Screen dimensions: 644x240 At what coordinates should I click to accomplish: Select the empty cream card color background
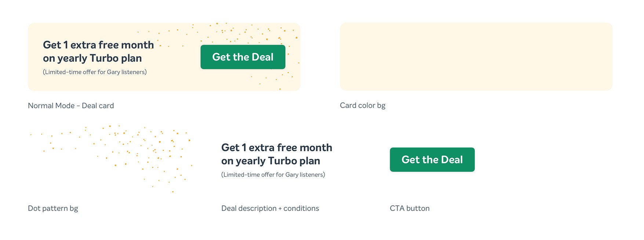point(476,57)
